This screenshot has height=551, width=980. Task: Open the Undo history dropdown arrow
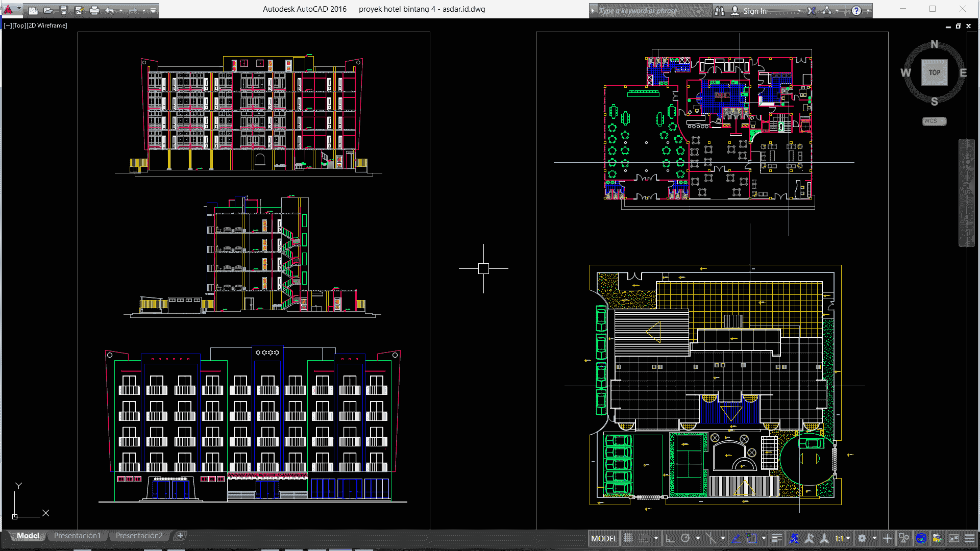click(121, 10)
